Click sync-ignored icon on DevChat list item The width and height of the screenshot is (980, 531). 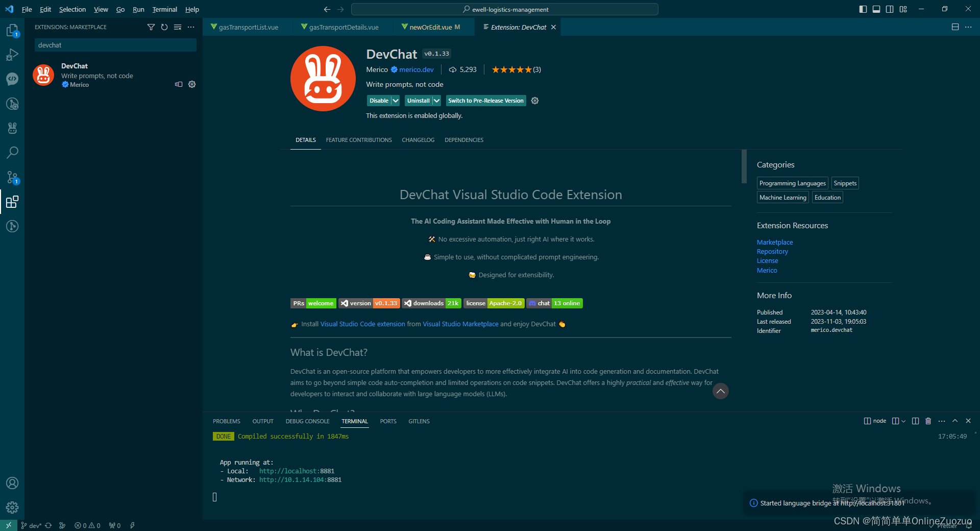(179, 84)
